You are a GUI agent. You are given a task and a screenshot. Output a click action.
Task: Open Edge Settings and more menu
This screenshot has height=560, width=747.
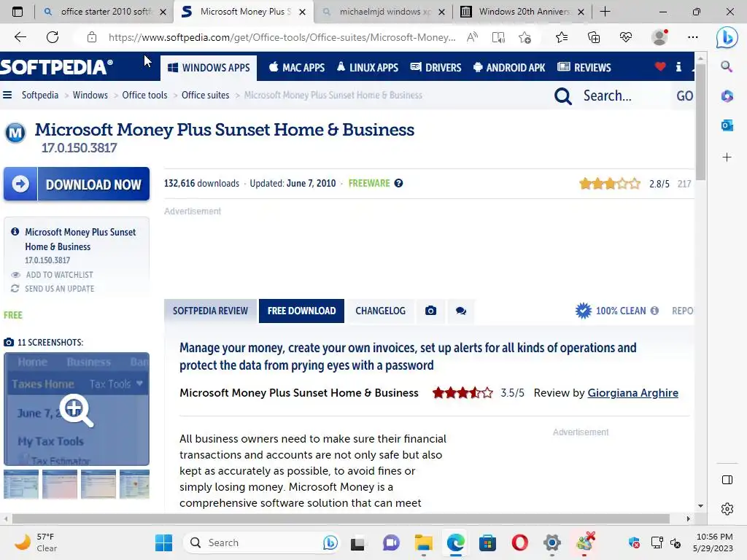pyautogui.click(x=693, y=37)
